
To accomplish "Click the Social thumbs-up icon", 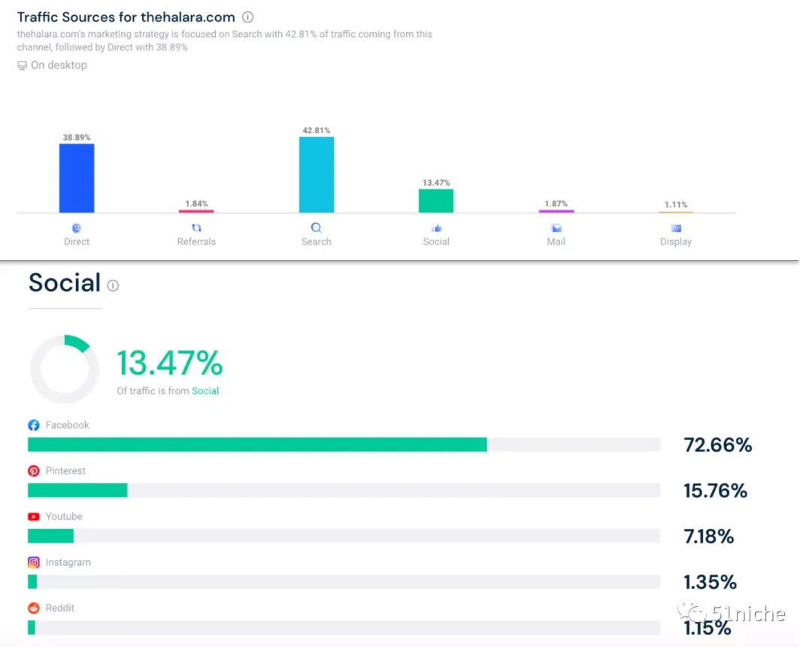I will [437, 229].
